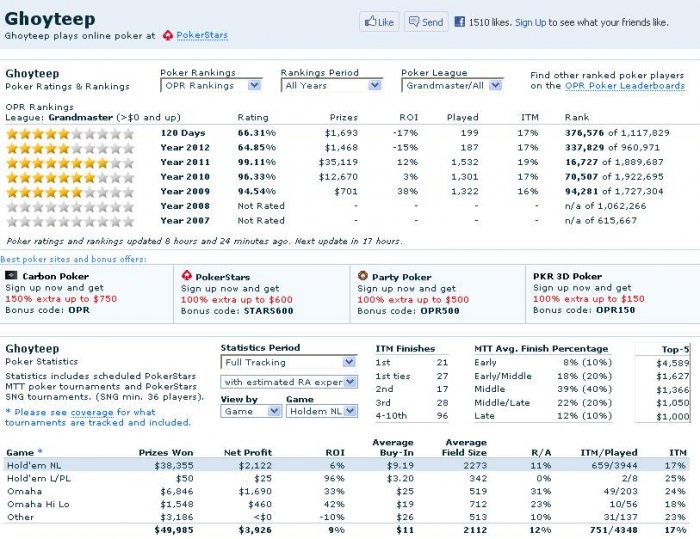Open the PokerStars link in the header

click(x=202, y=35)
